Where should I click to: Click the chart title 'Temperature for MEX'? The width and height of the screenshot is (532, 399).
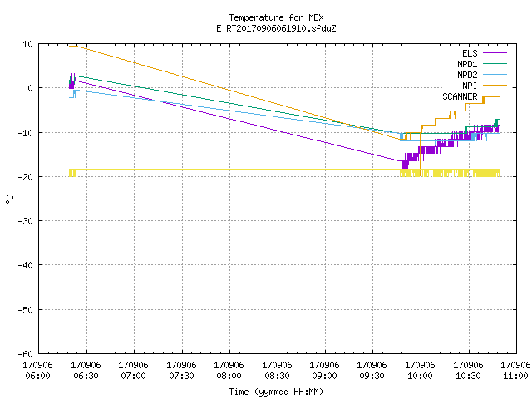tap(276, 17)
